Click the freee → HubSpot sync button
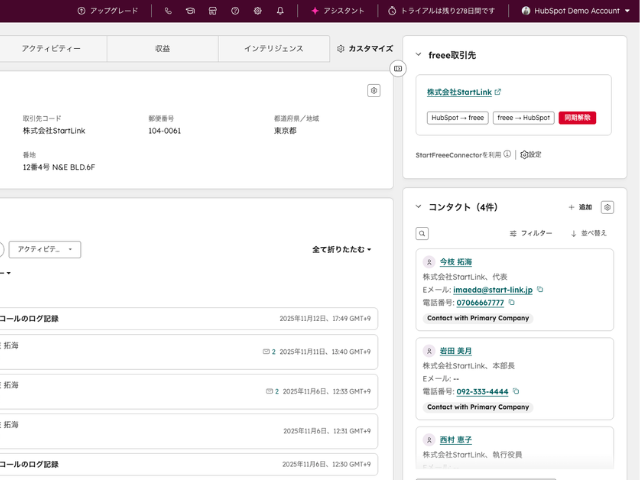Image resolution: width=640 pixels, height=480 pixels. [x=524, y=118]
